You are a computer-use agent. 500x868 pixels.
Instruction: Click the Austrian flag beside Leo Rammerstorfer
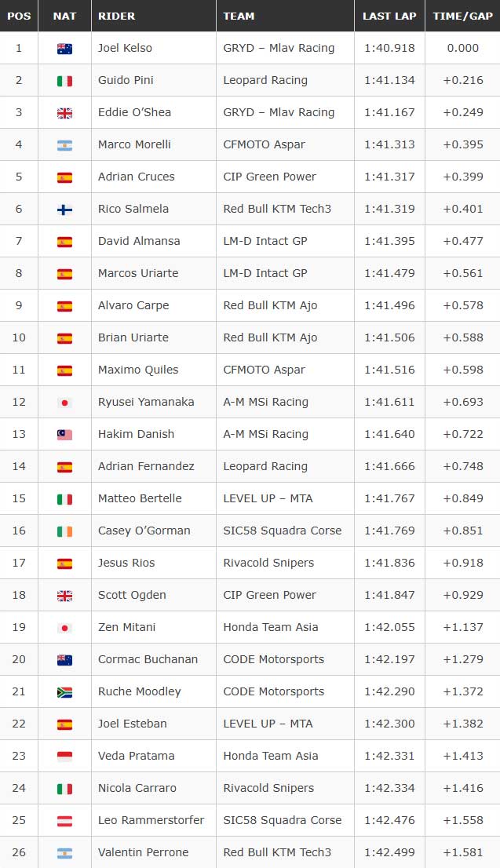[x=65, y=820]
